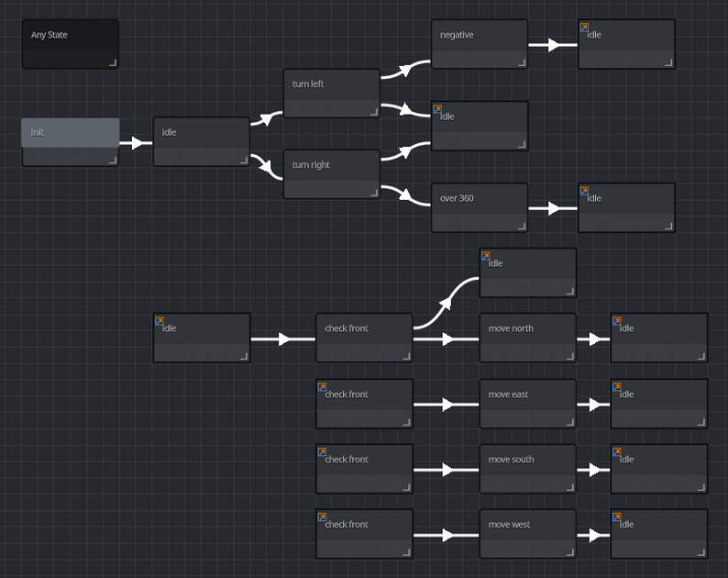
Task: Click the shortcut icon on check front before move west
Action: point(322,517)
